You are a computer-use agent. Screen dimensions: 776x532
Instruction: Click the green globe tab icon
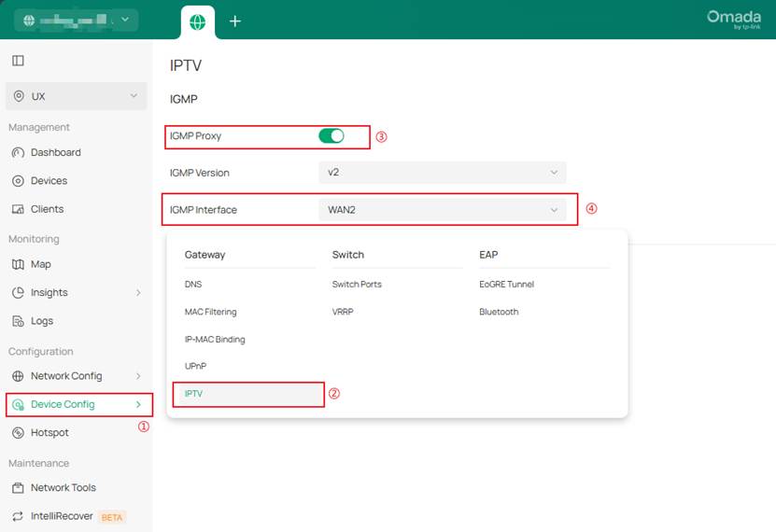[197, 21]
